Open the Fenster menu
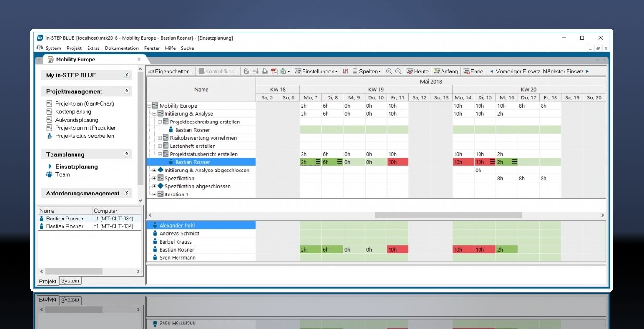Screen dimensions: 644x329 (152, 48)
